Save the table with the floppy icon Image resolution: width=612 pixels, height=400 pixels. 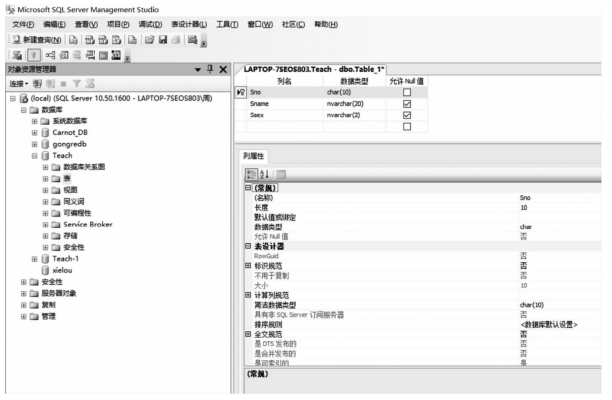point(163,39)
